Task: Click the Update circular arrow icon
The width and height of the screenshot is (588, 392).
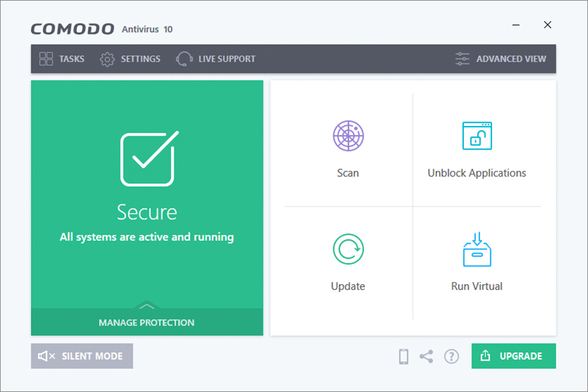Action: pos(348,249)
